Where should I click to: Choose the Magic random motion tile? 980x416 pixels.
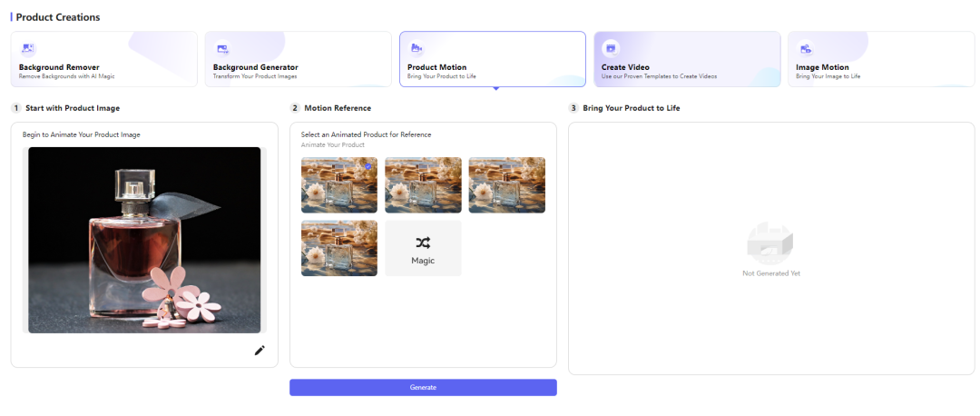[x=423, y=248]
